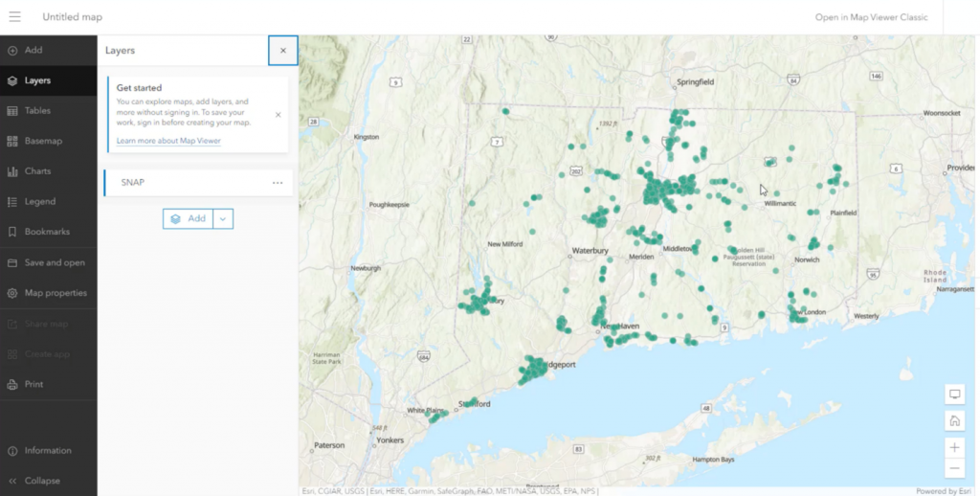Click the Collapse label in sidebar
980x496 pixels.
click(x=42, y=481)
